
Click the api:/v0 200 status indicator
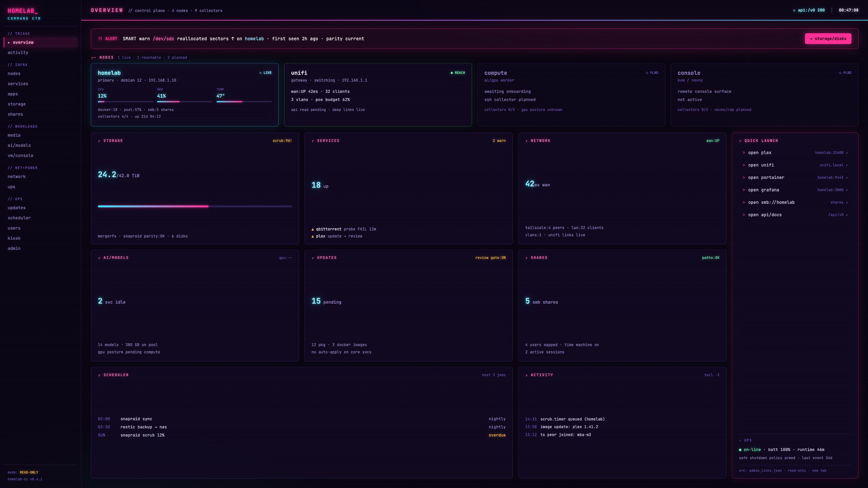pyautogui.click(x=809, y=10)
